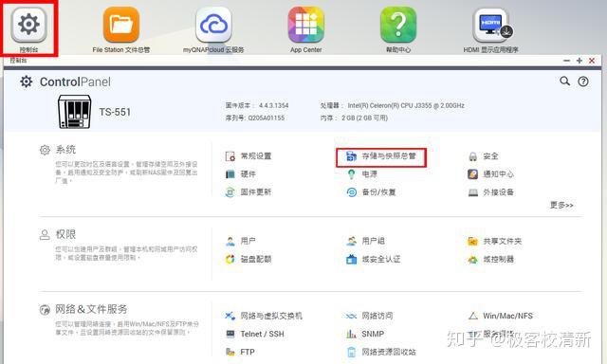Open the 用户 management link

click(248, 241)
